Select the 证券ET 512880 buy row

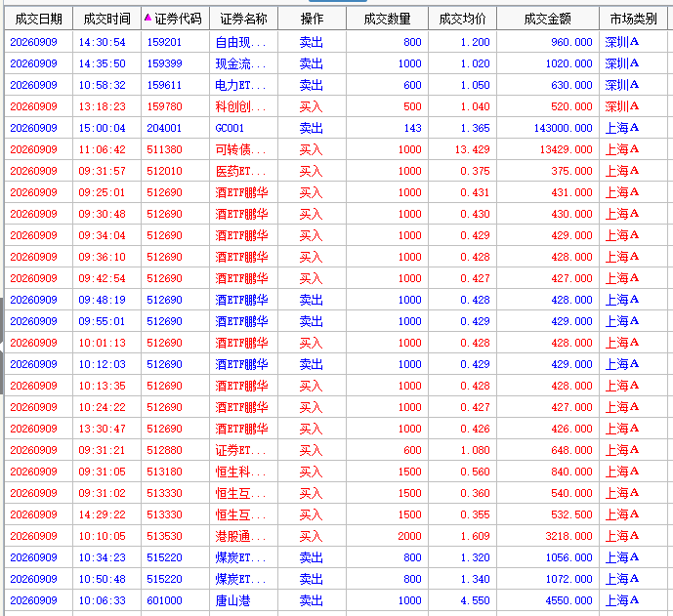336,450
